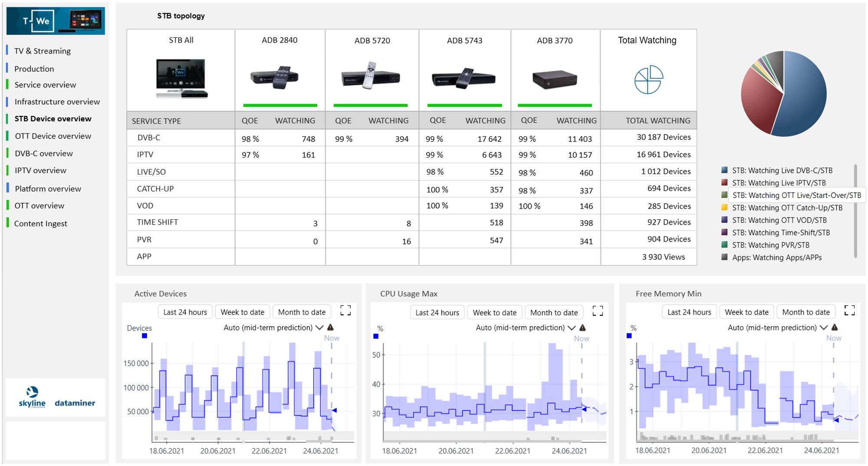The width and height of the screenshot is (868, 466).
Task: Click Watching Time-Shift/STB legend swatch
Action: 724,232
